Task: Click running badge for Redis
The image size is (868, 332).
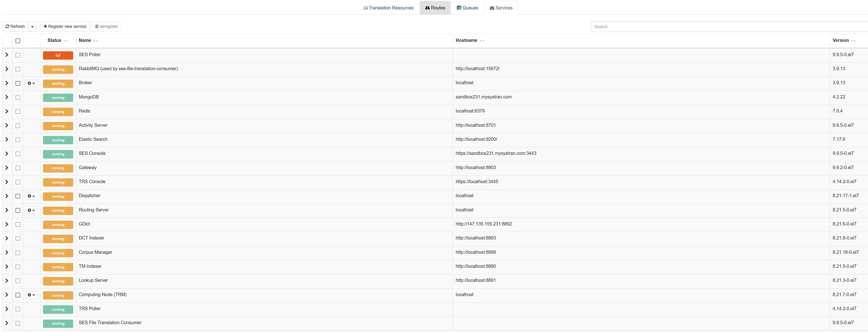Action: (x=58, y=112)
